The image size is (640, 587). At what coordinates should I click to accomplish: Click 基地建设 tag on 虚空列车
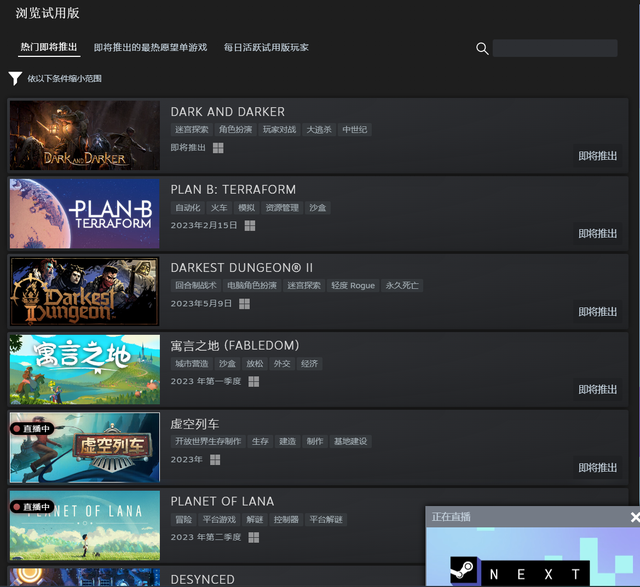tap(351, 441)
